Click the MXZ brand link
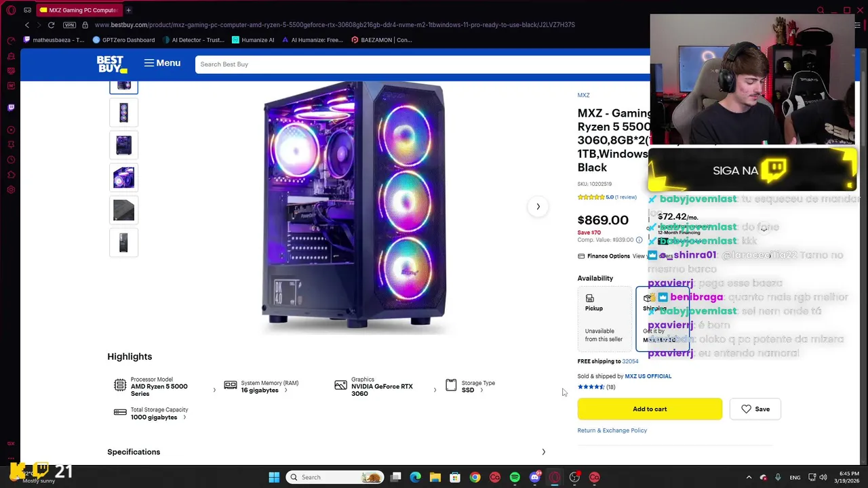The height and width of the screenshot is (488, 868). click(x=583, y=95)
